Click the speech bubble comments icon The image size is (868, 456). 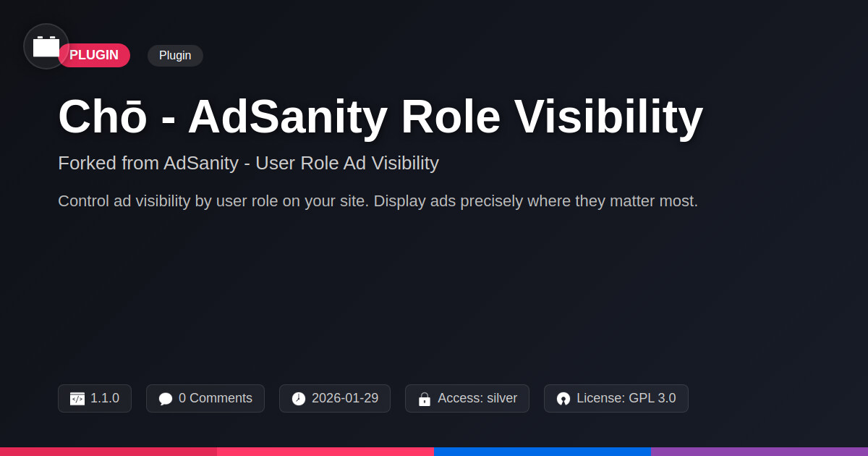click(166, 399)
